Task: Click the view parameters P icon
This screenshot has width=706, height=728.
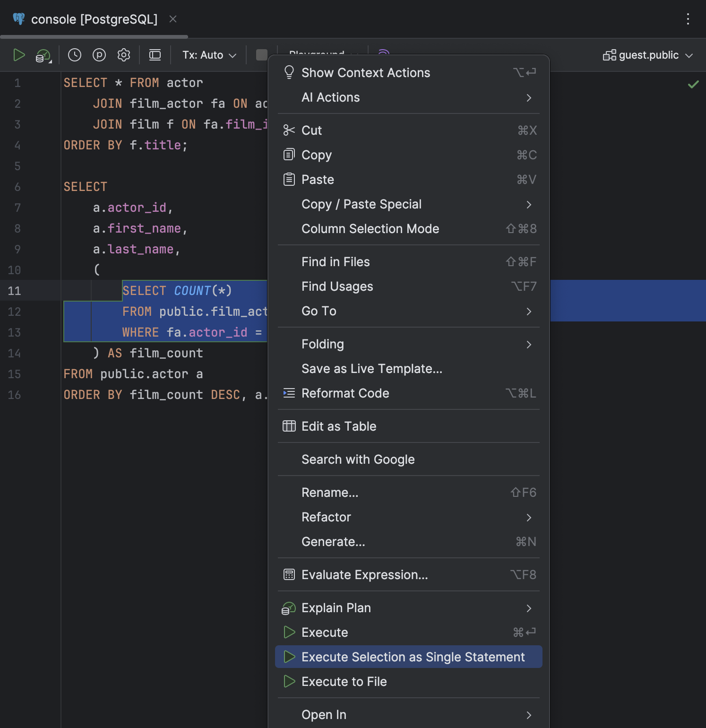Action: [x=99, y=55]
